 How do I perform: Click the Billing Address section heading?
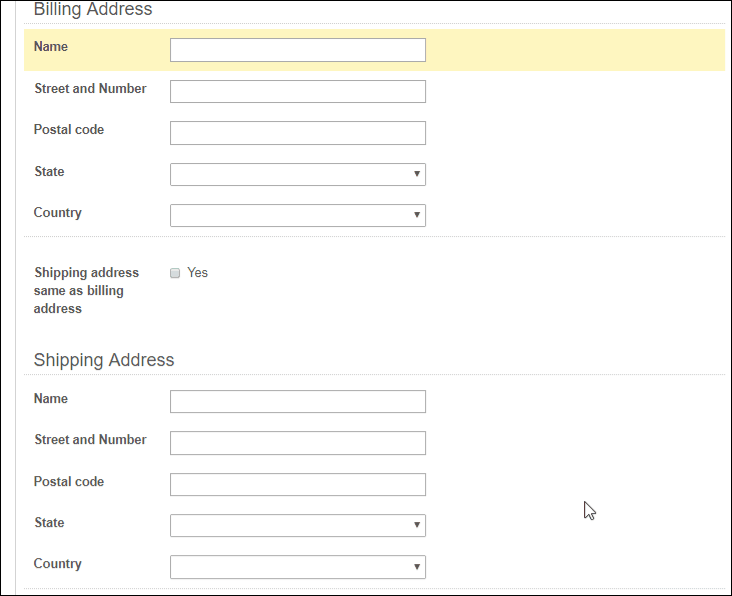click(x=93, y=10)
